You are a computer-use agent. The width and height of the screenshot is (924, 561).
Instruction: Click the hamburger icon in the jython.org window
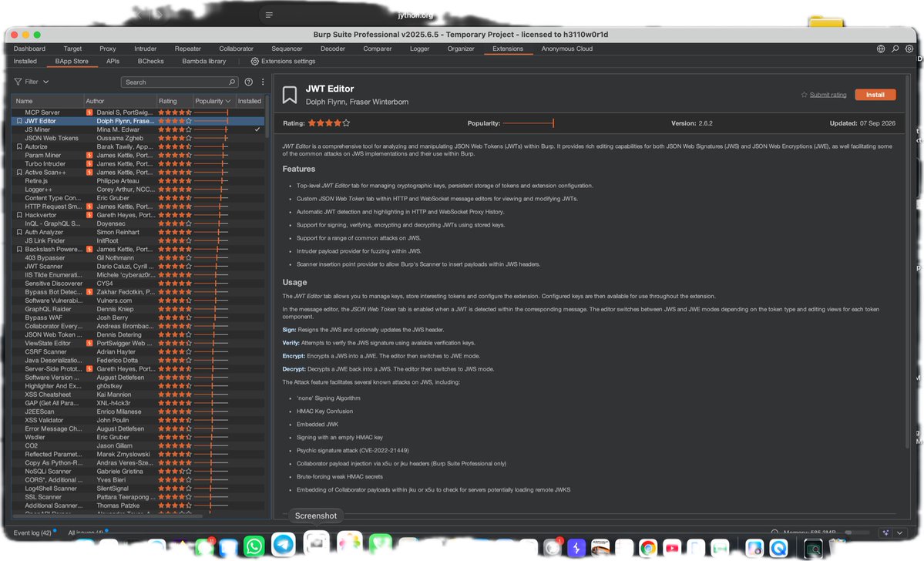point(269,15)
